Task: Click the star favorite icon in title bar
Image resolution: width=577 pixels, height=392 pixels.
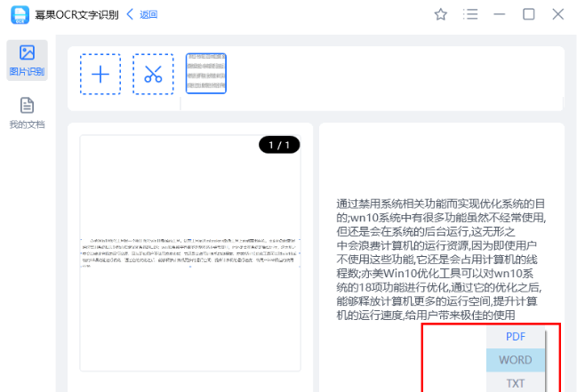Action: click(x=440, y=14)
